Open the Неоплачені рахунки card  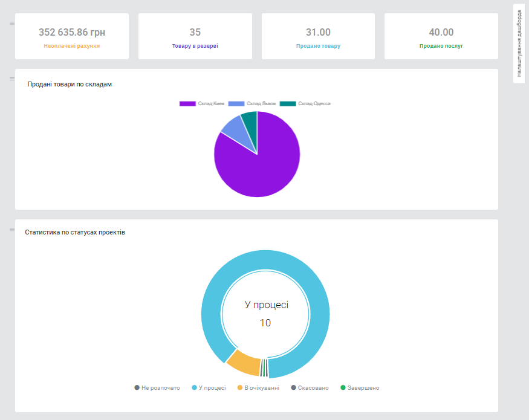point(72,36)
